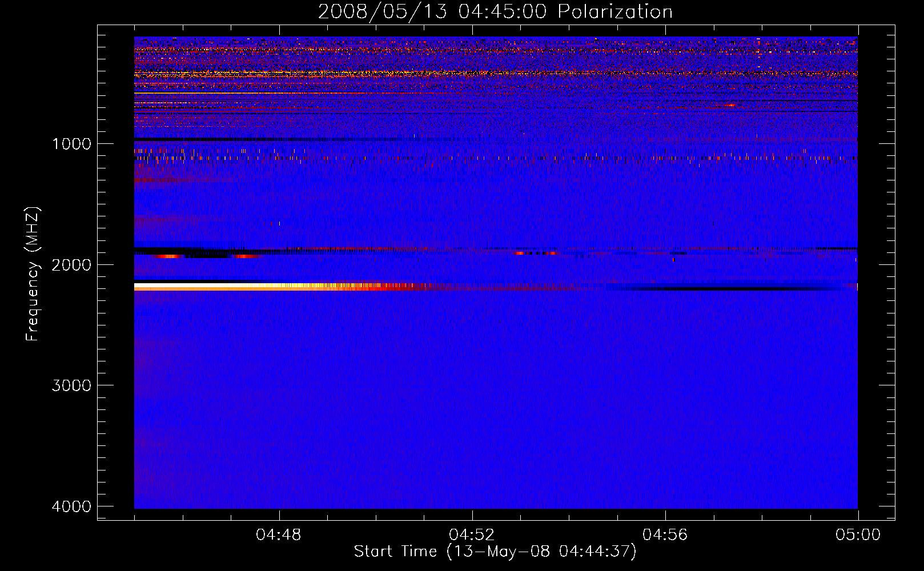Image resolution: width=924 pixels, height=571 pixels.
Task: Click the 2000 frequency tick label
Action: click(71, 265)
